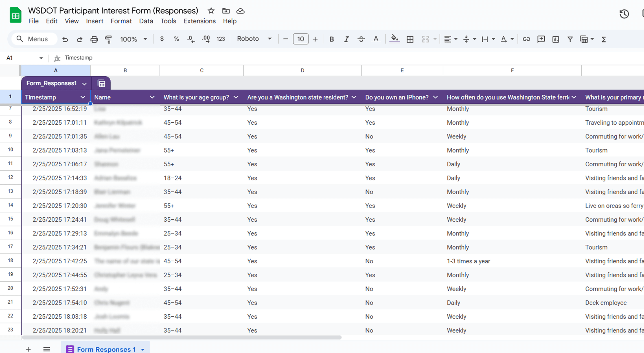Open the Edit menu

[52, 21]
